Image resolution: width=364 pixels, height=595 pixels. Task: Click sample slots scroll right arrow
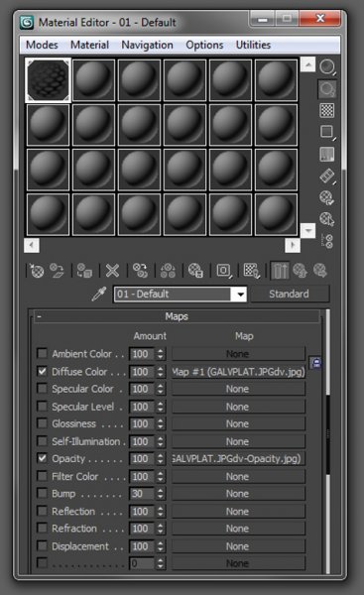tap(293, 245)
